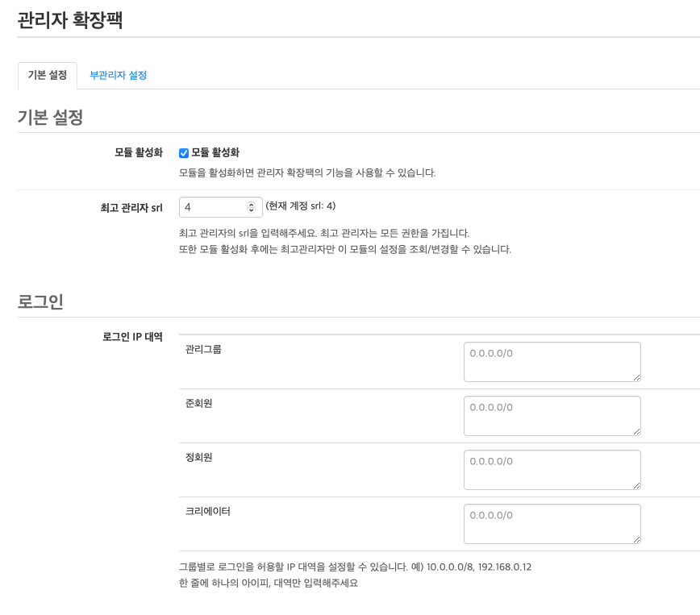The image size is (700, 615).
Task: Uncheck the 모듈 활성화 checkbox
Action: (x=184, y=152)
